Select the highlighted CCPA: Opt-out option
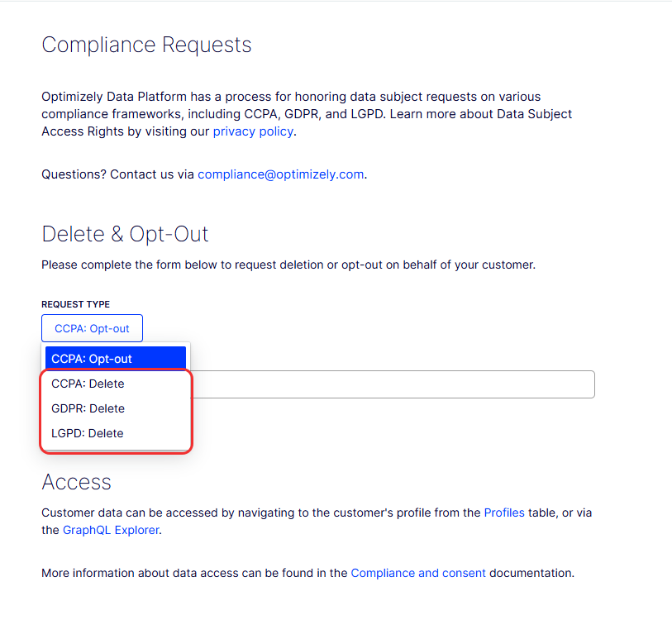This screenshot has height=620, width=672. point(116,359)
